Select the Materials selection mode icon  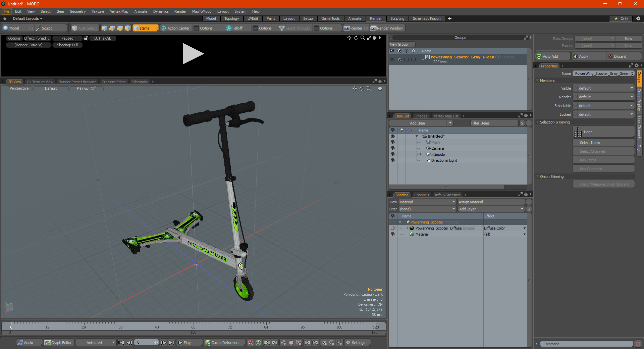click(127, 28)
